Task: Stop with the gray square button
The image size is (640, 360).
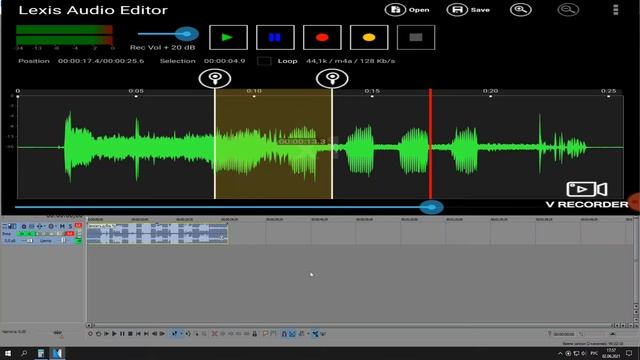Action: (x=416, y=38)
